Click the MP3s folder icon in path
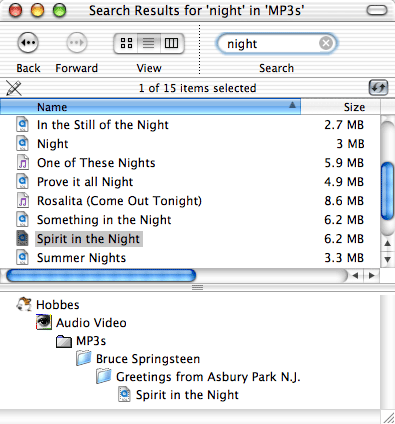395x424 pixels. click(x=64, y=341)
